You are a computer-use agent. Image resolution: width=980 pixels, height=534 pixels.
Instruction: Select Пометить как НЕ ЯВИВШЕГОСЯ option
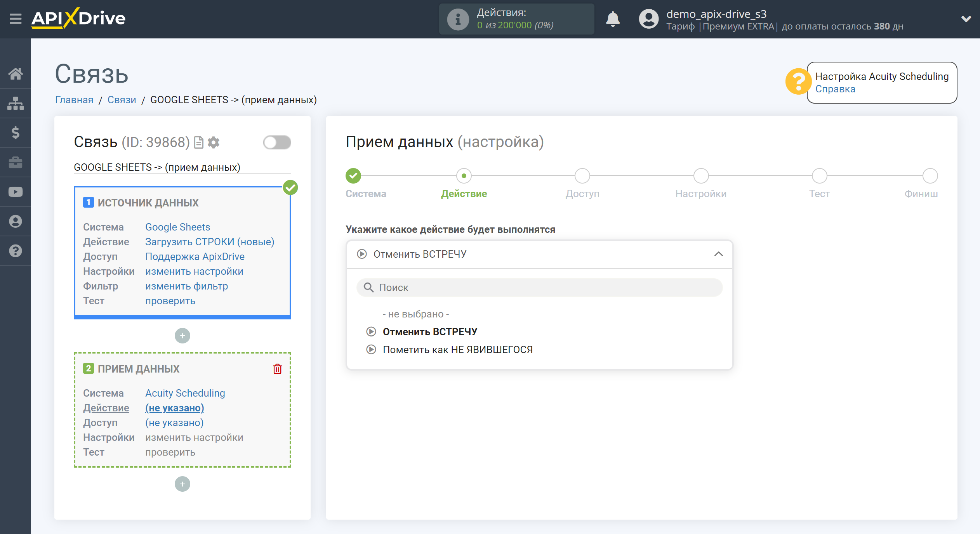(x=457, y=350)
